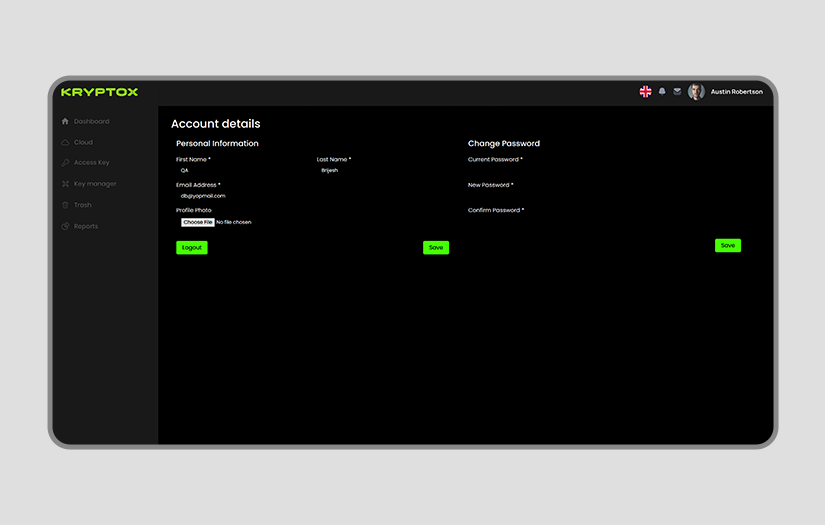This screenshot has width=825, height=525.
Task: Click the Access Key key icon
Action: [65, 163]
